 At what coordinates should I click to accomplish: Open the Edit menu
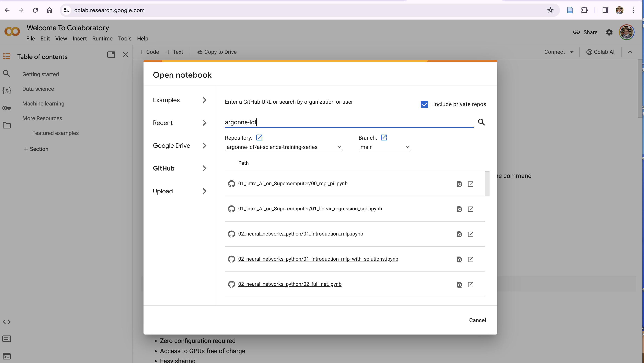click(45, 38)
